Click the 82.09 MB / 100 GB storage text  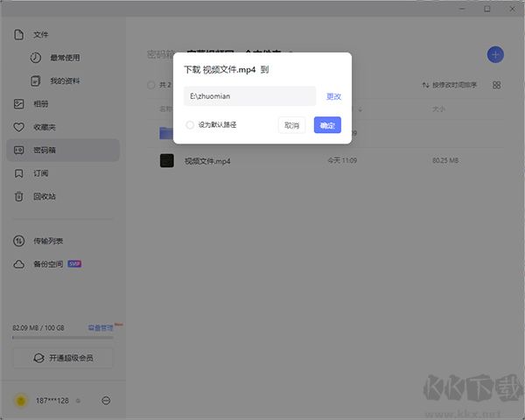[38, 328]
